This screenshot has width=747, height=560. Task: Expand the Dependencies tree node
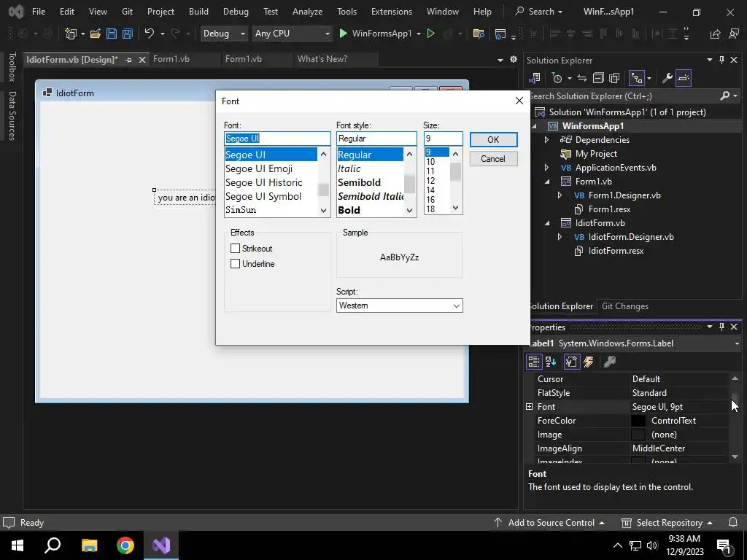tap(546, 140)
